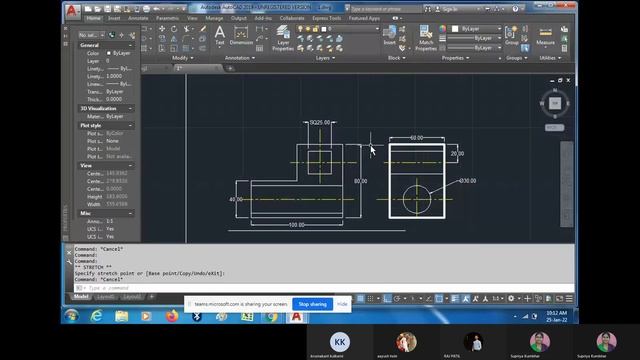
Task: Open object color ByLayer swatch dropdown
Action: click(x=477, y=29)
